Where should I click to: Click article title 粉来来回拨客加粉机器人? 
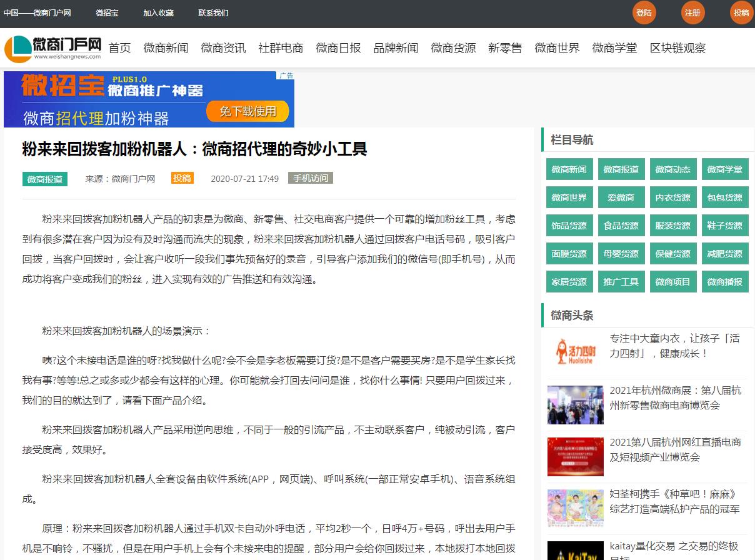[x=194, y=149]
